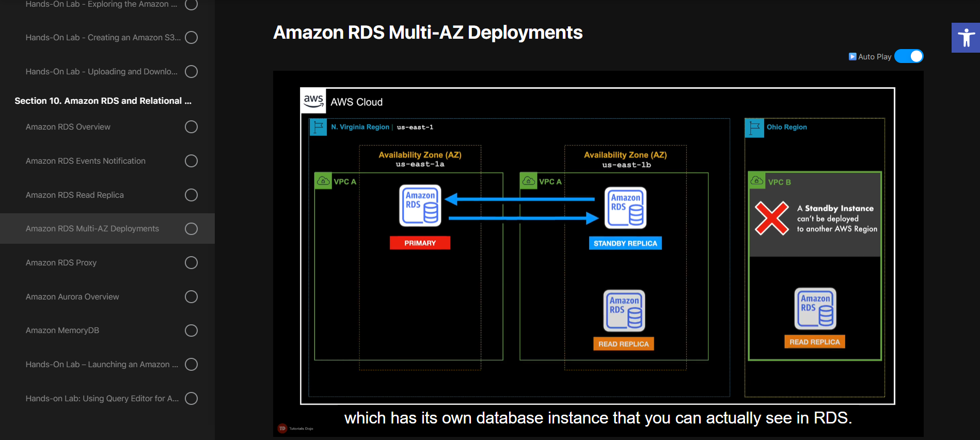980x440 pixels.
Task: Turn off the Auto Play toggle
Action: point(909,56)
